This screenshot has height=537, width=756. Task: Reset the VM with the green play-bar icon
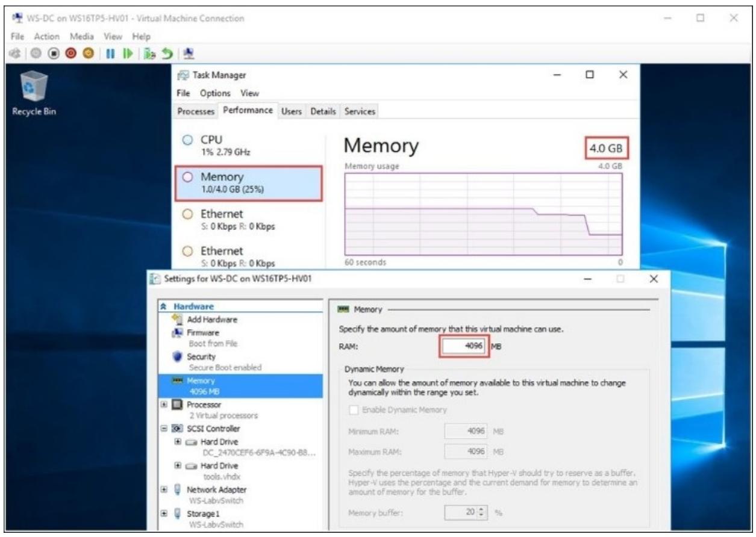coord(127,52)
